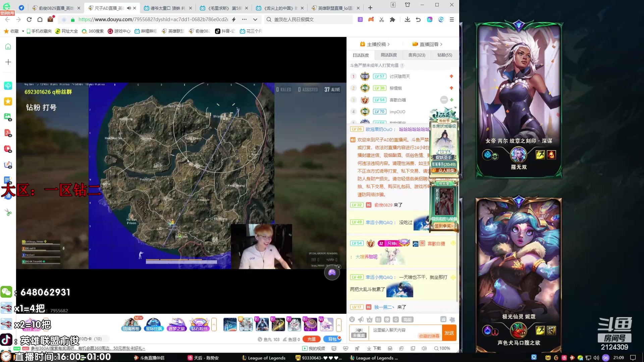Click the scissors screenshot tool icon
This screenshot has width=644, height=362.
coord(381,19)
